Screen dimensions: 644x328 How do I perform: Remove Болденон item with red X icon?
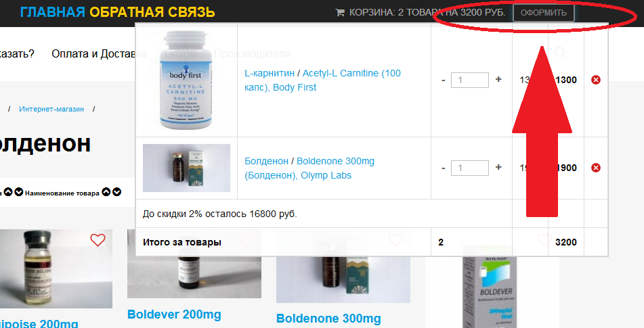[595, 168]
